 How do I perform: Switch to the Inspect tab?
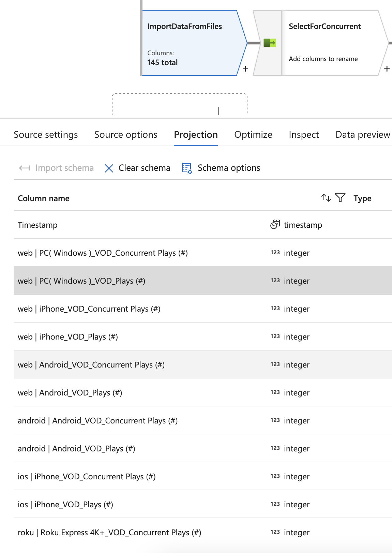point(304,135)
